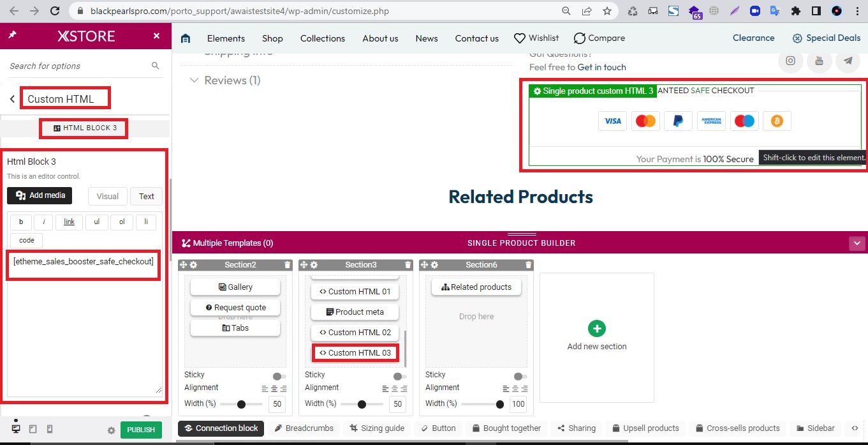Set Section3 alignment to center

pyautogui.click(x=395, y=389)
